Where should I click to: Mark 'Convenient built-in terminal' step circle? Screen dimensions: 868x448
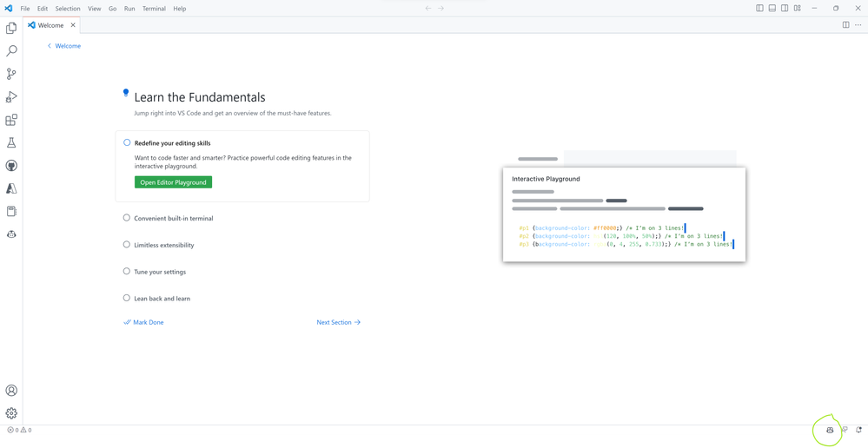click(x=127, y=218)
